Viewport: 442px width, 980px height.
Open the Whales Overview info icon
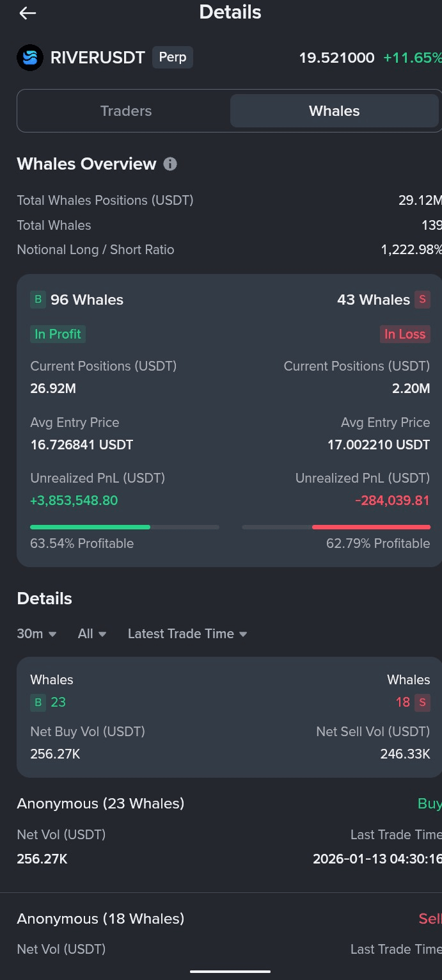pyautogui.click(x=170, y=164)
